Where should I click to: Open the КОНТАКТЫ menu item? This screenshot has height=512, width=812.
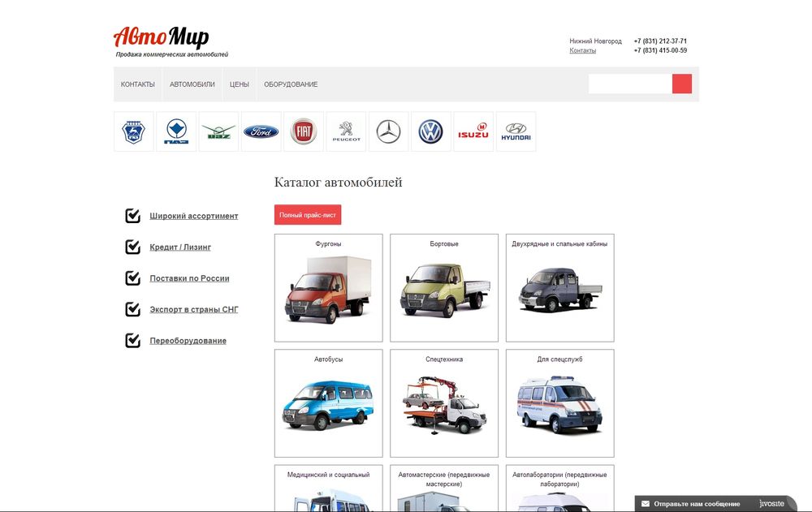click(x=138, y=84)
